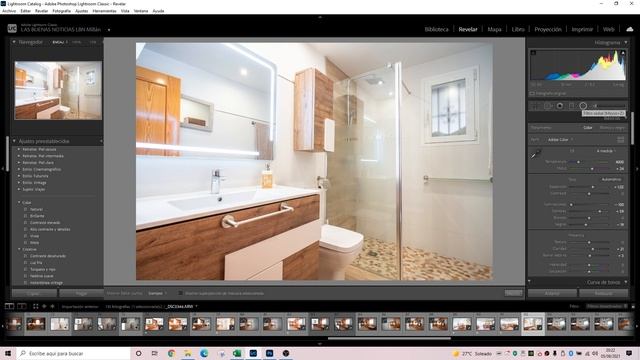Open the Herramientas menu
The width and height of the screenshot is (640, 360).
click(104, 11)
